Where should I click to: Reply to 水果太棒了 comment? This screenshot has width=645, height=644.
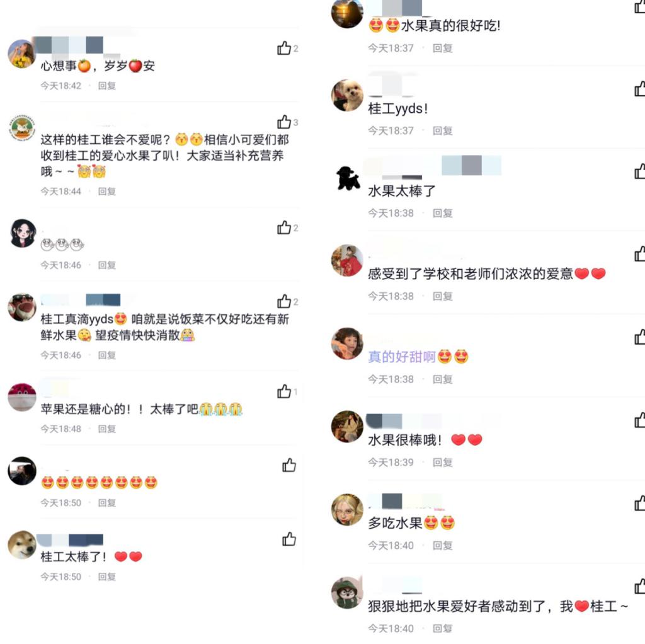443,213
